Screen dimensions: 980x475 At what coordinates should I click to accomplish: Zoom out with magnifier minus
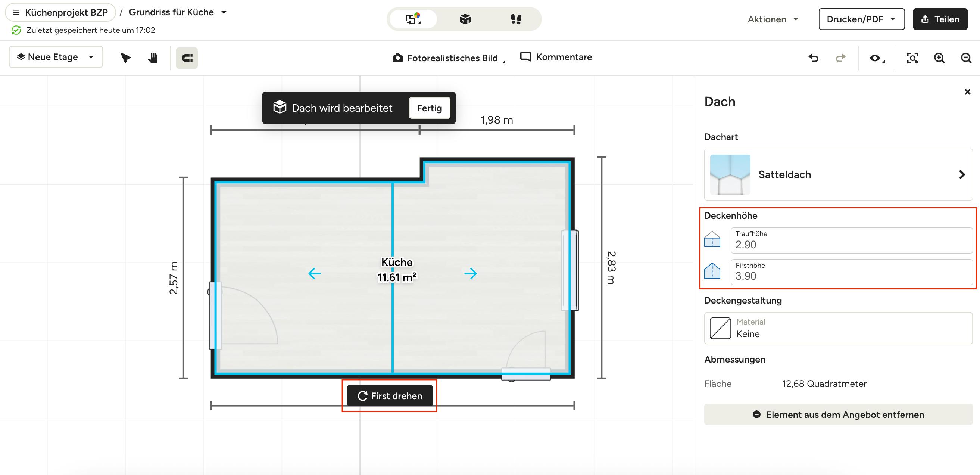click(x=966, y=58)
